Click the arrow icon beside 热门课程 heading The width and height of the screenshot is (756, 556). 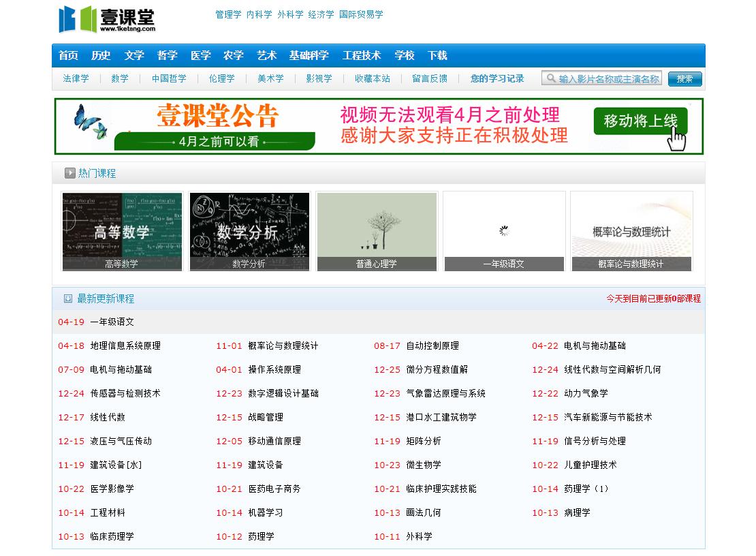tap(69, 172)
